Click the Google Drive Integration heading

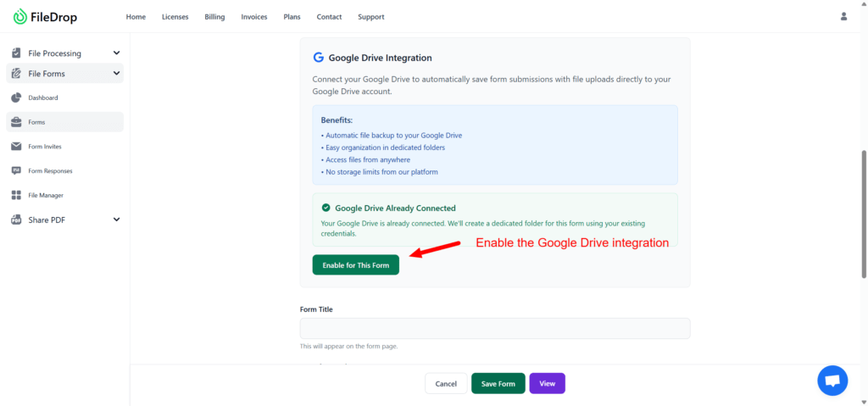pyautogui.click(x=381, y=58)
